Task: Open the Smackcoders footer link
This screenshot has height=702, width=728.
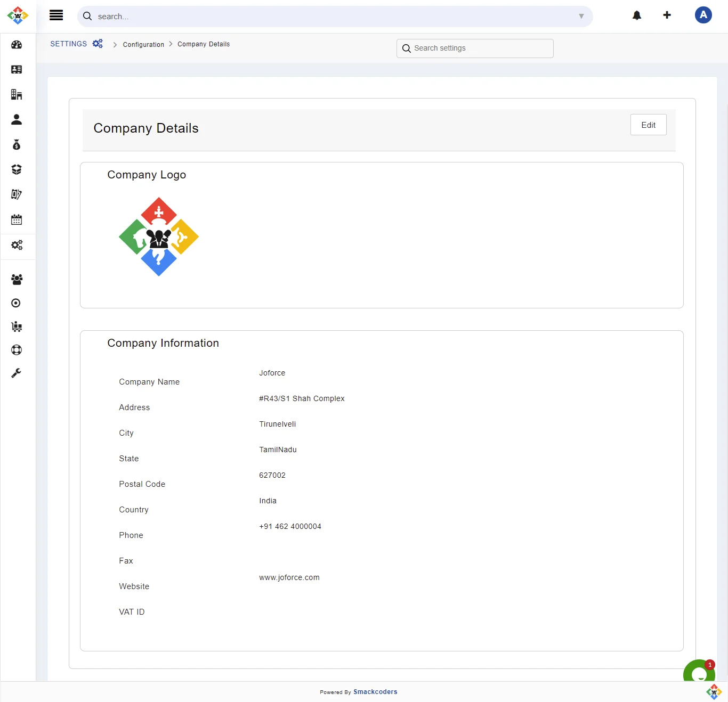Action: point(375,692)
